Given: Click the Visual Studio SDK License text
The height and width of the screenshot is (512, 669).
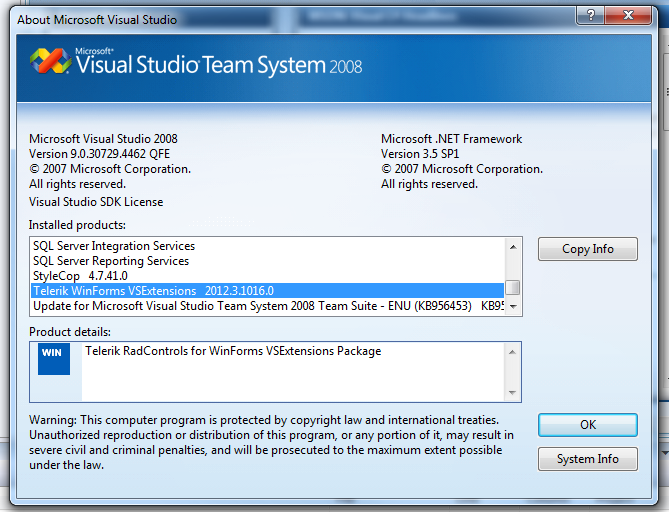Looking at the screenshot, I should pos(96,202).
